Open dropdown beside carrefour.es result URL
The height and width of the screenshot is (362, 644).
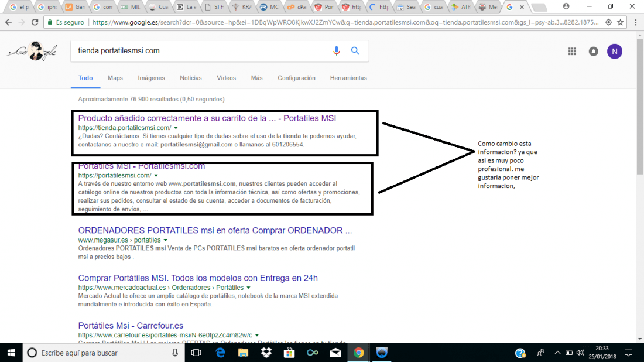[x=257, y=336]
